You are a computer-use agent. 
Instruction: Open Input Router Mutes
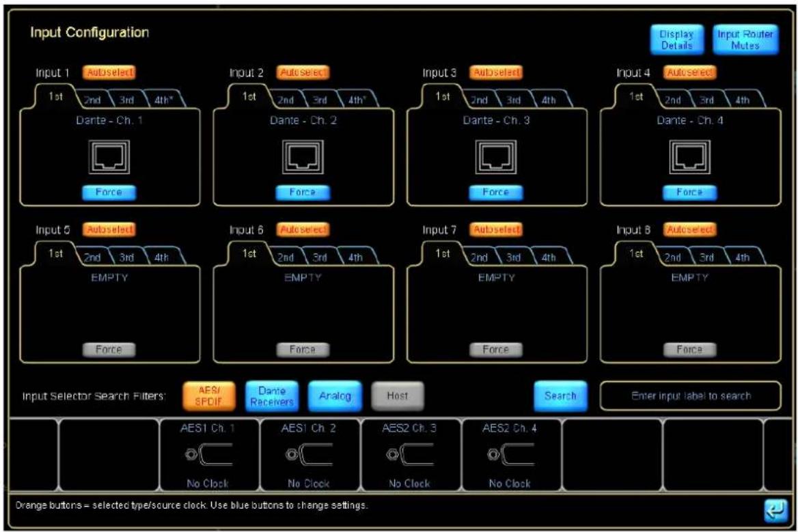(x=745, y=40)
